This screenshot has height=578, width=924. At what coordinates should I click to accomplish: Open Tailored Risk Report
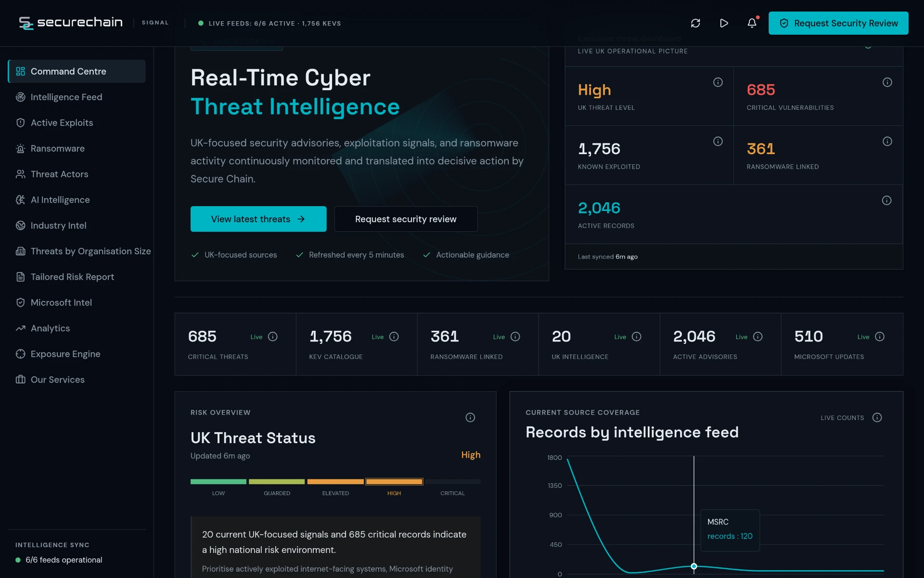tap(77, 277)
